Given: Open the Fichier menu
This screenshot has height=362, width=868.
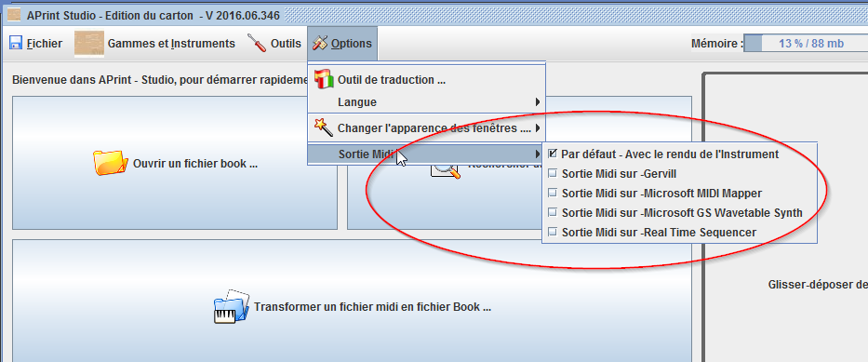Looking at the screenshot, I should point(36,43).
